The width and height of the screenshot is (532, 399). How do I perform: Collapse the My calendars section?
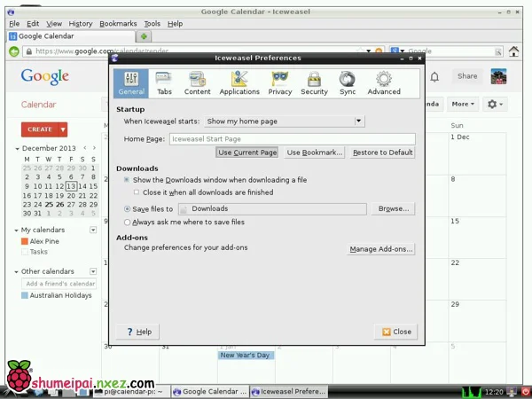click(16, 231)
